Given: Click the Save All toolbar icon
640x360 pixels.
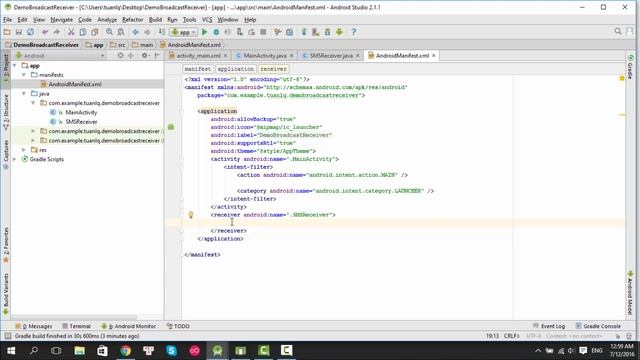Looking at the screenshot, I should pos(18,32).
